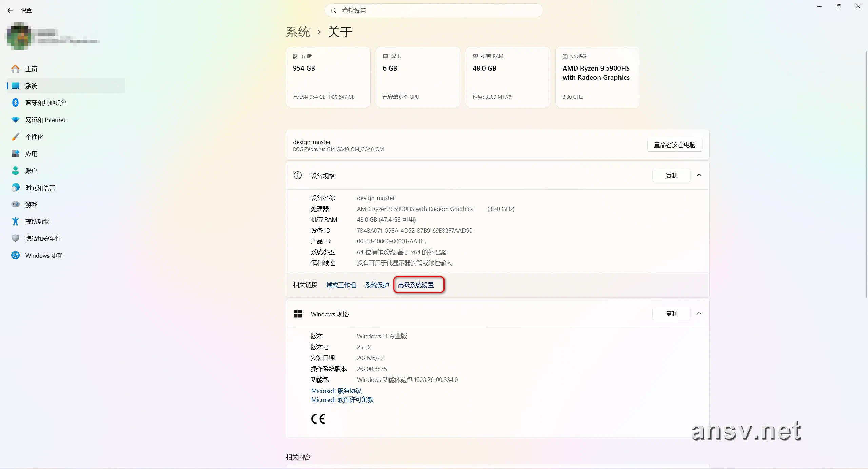Screen dimensions: 868x469
Task: Copy device specs with 复制 button
Action: [671, 175]
